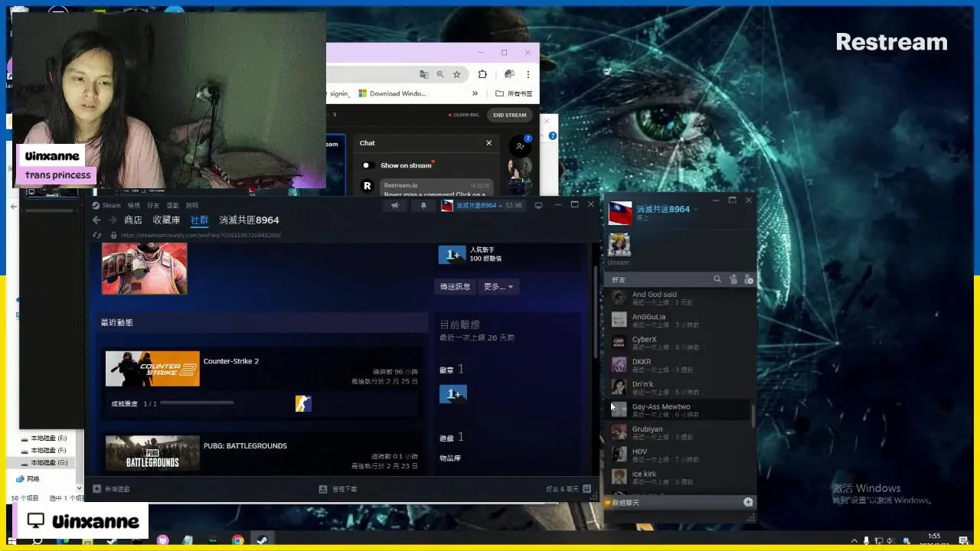Search friends with the magnifier icon

pos(717,279)
